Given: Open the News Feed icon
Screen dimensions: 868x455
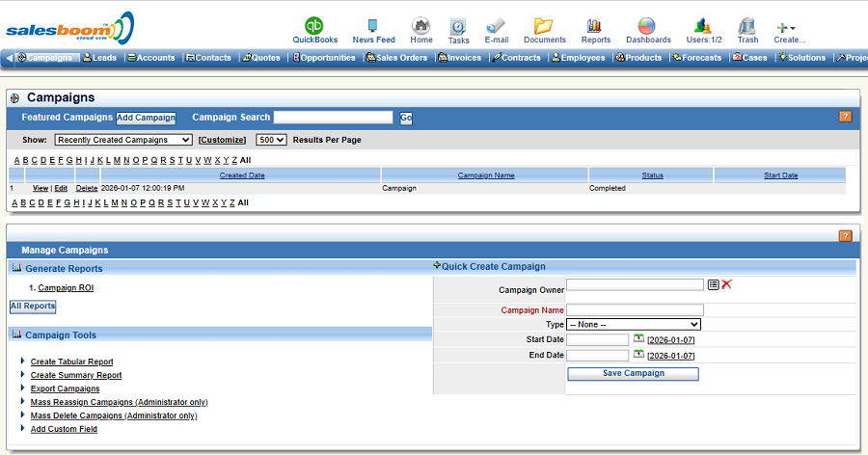Looking at the screenshot, I should point(373,26).
